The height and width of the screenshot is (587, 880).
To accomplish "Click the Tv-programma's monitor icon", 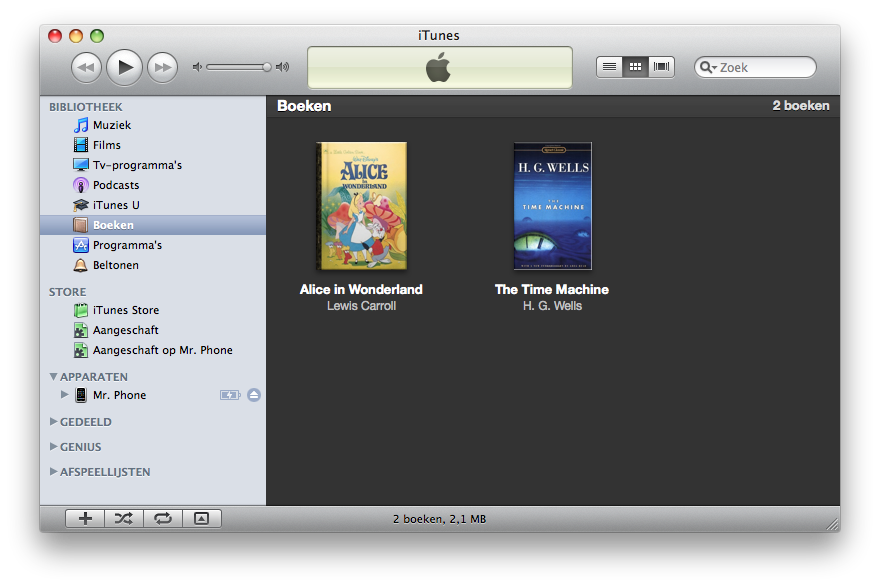I will 81,165.
